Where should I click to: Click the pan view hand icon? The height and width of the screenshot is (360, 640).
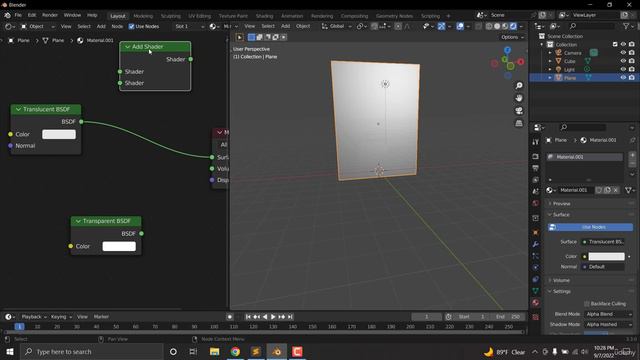click(x=519, y=98)
